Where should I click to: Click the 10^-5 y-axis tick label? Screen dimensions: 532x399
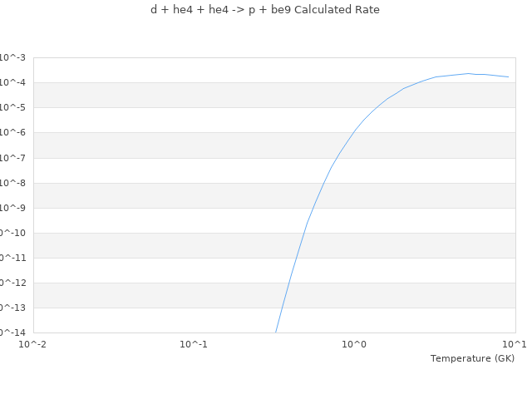tap(12, 107)
